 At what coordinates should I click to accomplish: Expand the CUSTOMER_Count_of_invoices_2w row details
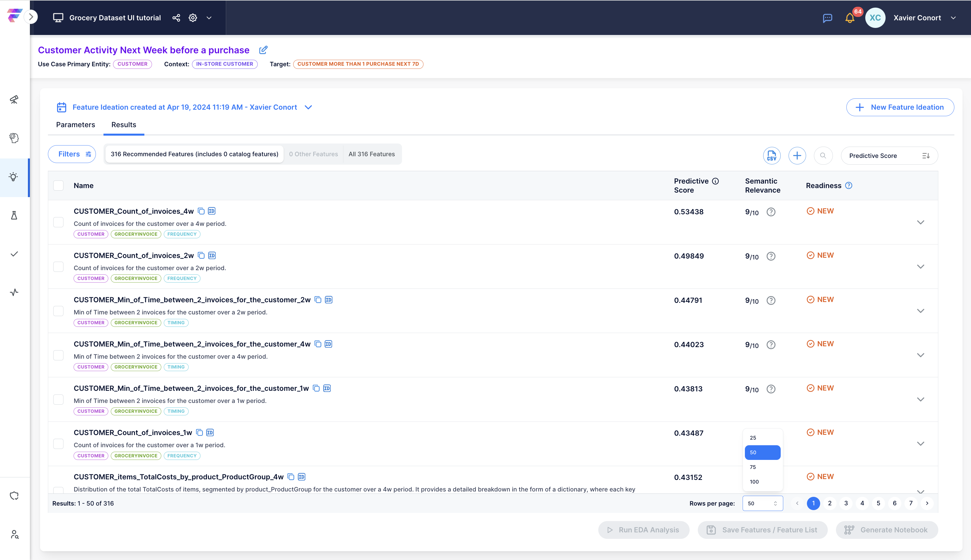[920, 266]
